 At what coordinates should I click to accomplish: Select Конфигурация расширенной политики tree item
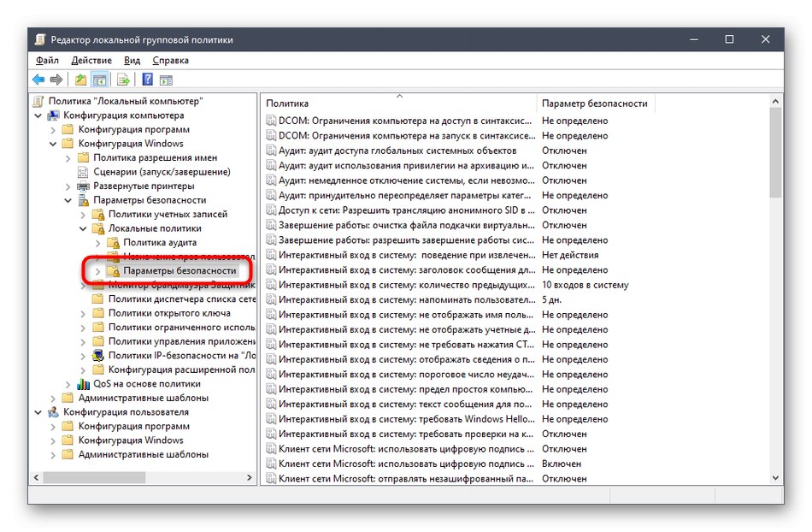(x=182, y=369)
